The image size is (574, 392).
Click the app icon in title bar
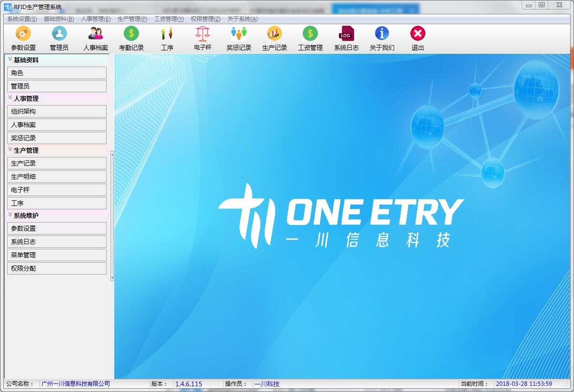click(8, 7)
